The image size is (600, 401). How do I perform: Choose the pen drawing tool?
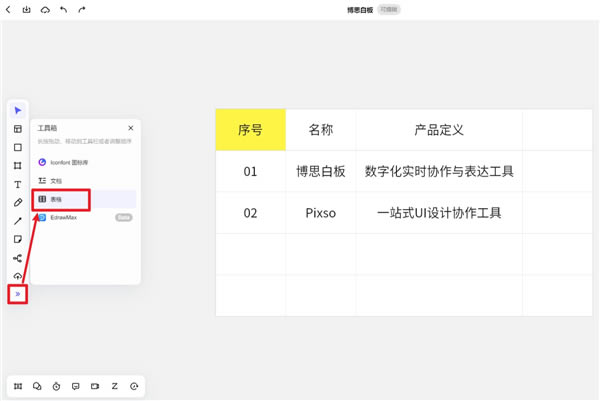coord(17,202)
